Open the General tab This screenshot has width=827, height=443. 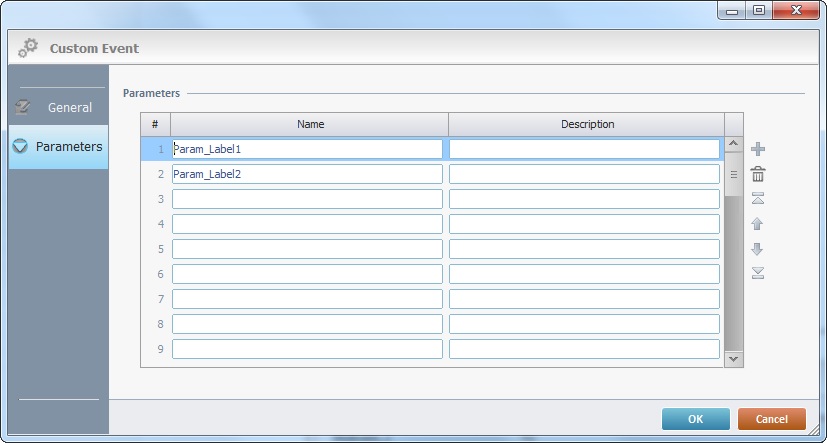tap(58, 107)
